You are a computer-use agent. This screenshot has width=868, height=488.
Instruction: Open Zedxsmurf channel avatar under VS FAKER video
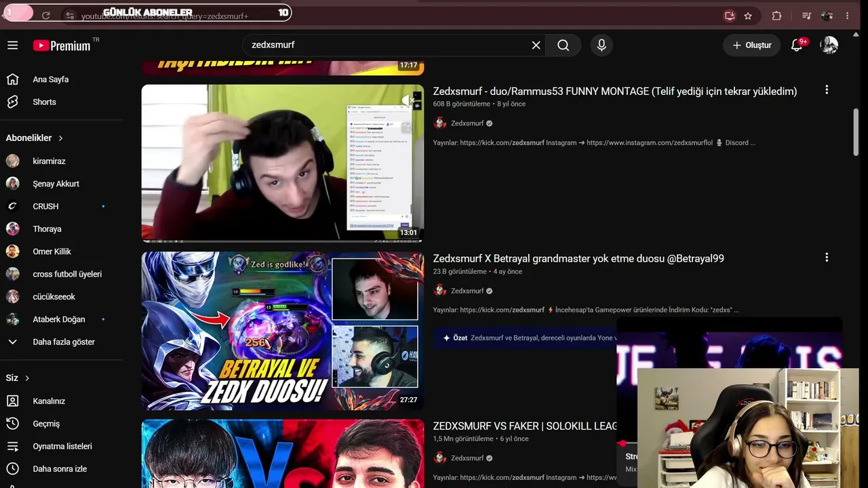(440, 458)
